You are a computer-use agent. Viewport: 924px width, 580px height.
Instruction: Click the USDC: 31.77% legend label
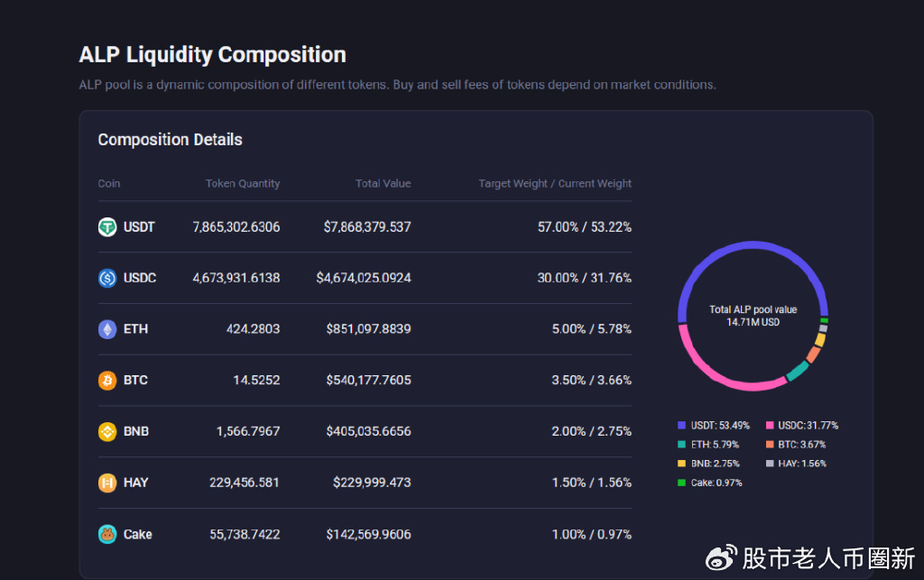pyautogui.click(x=808, y=425)
